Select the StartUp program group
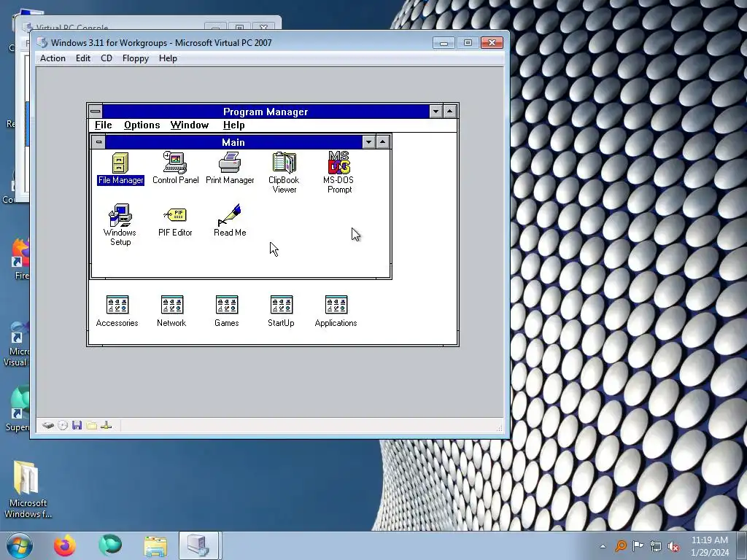Image resolution: width=747 pixels, height=560 pixels. click(x=281, y=311)
